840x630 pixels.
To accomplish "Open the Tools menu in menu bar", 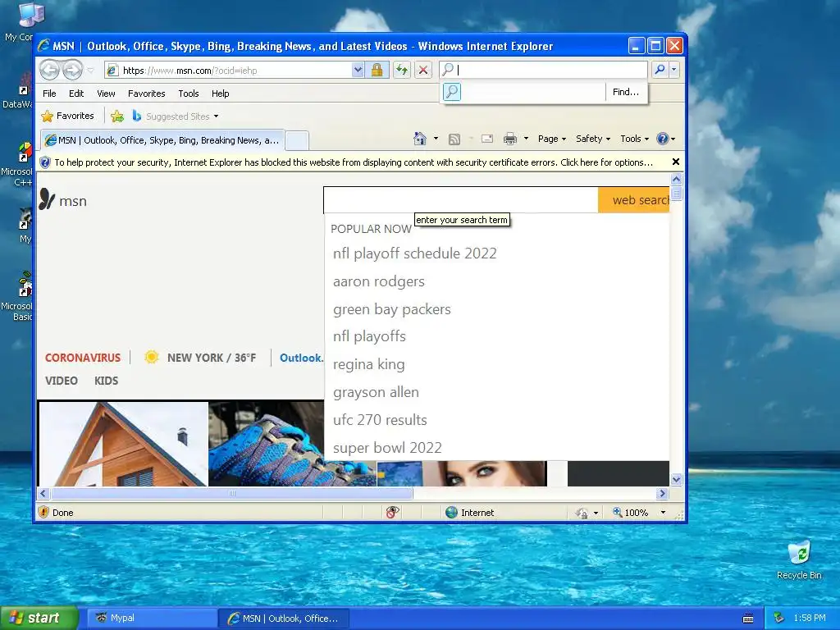I will (189, 94).
